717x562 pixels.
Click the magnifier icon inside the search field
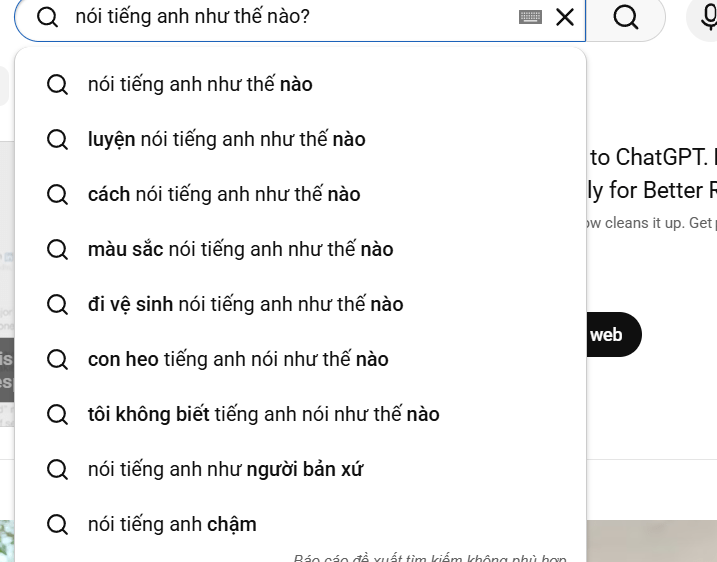[x=47, y=17]
